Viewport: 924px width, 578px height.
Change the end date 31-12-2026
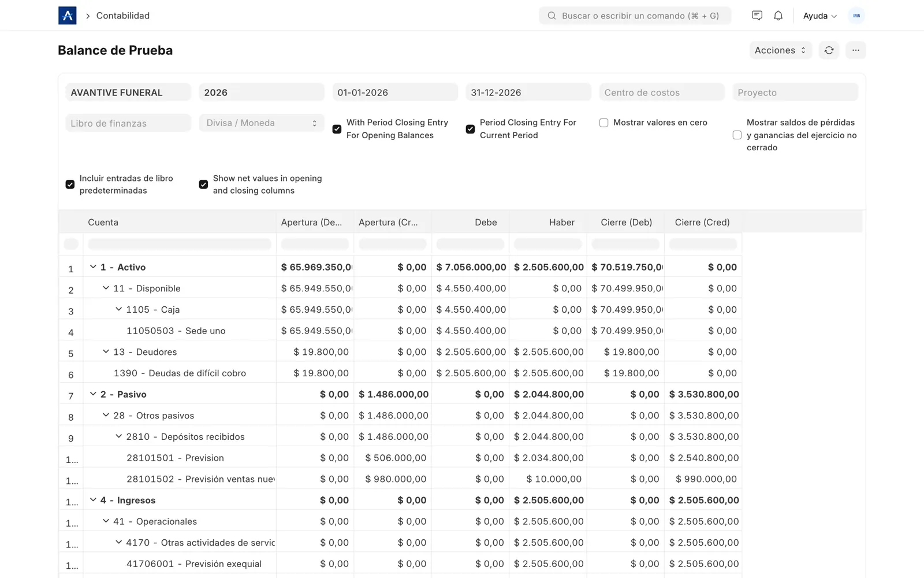(x=528, y=92)
